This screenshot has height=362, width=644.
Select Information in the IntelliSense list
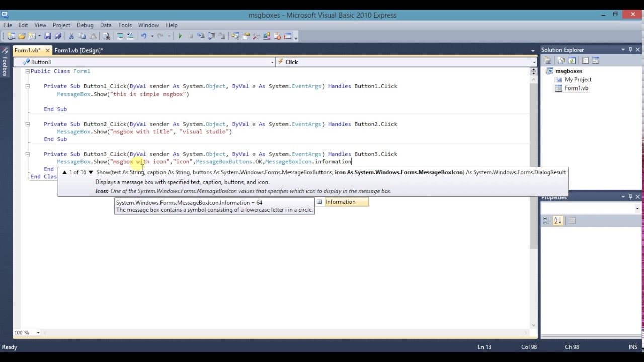[342, 202]
